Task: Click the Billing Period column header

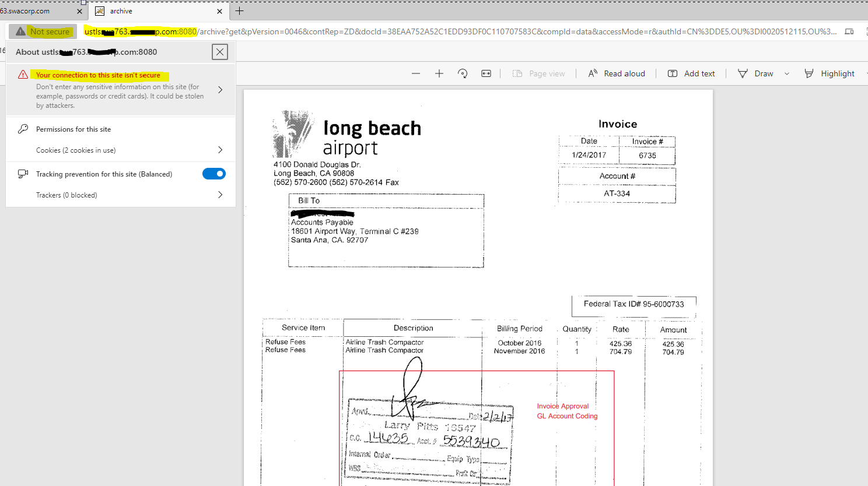Action: [x=520, y=329]
